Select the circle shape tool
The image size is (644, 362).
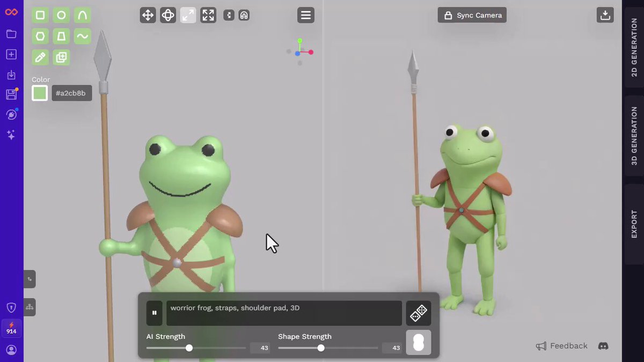tap(61, 16)
